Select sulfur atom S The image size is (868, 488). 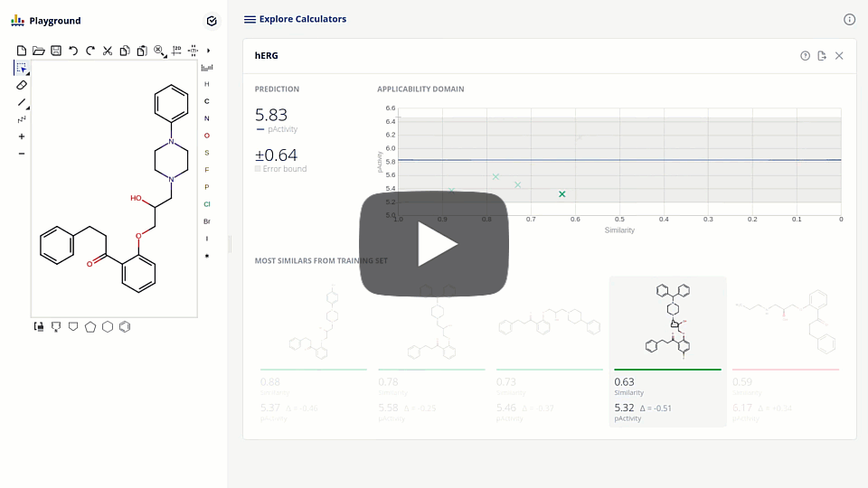coord(207,153)
